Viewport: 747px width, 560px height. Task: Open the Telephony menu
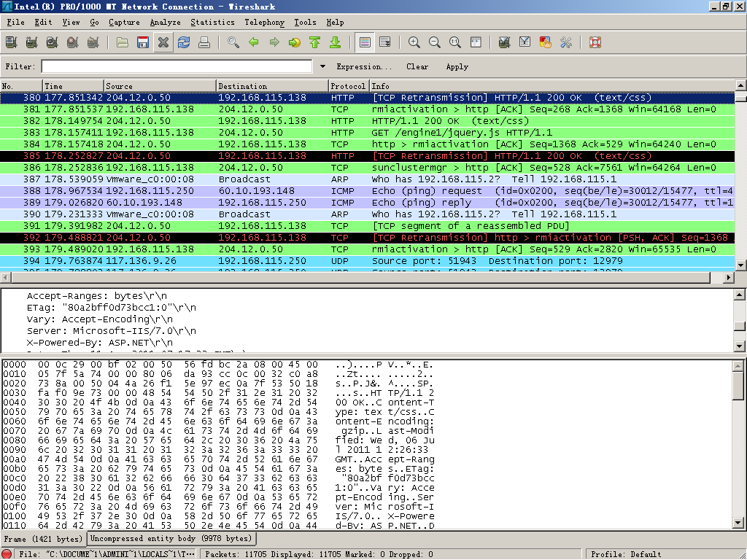tap(264, 23)
